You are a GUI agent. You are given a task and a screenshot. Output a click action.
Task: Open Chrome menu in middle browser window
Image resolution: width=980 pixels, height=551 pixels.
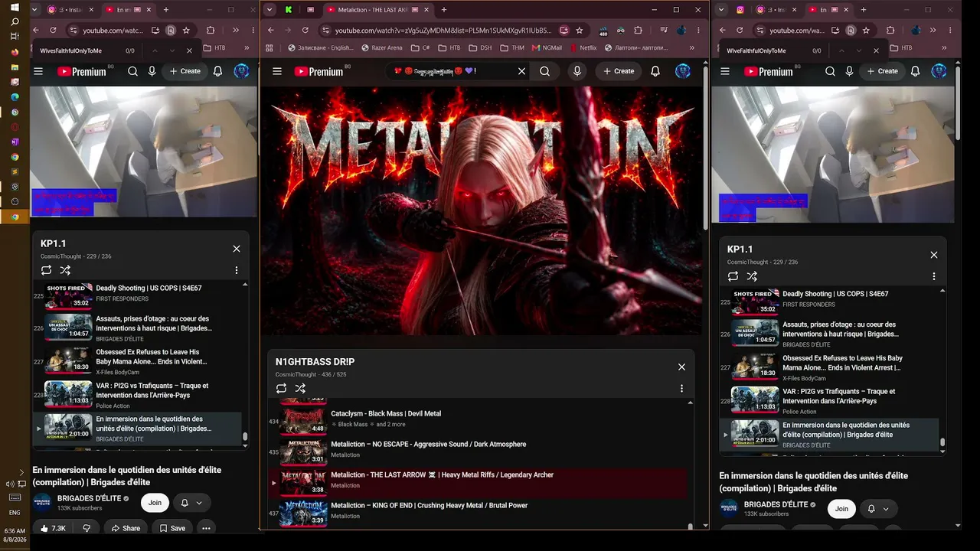pos(698,31)
